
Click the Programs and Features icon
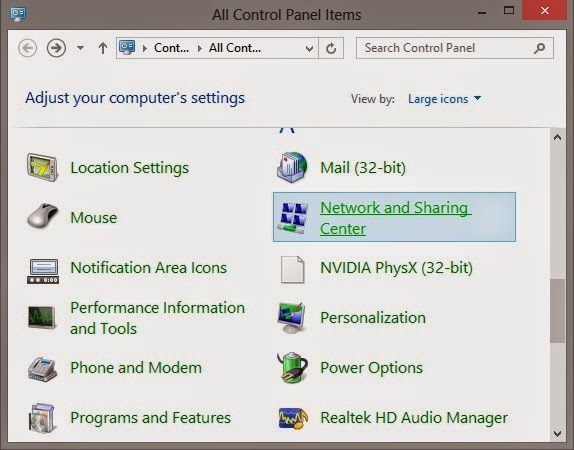(x=43, y=418)
